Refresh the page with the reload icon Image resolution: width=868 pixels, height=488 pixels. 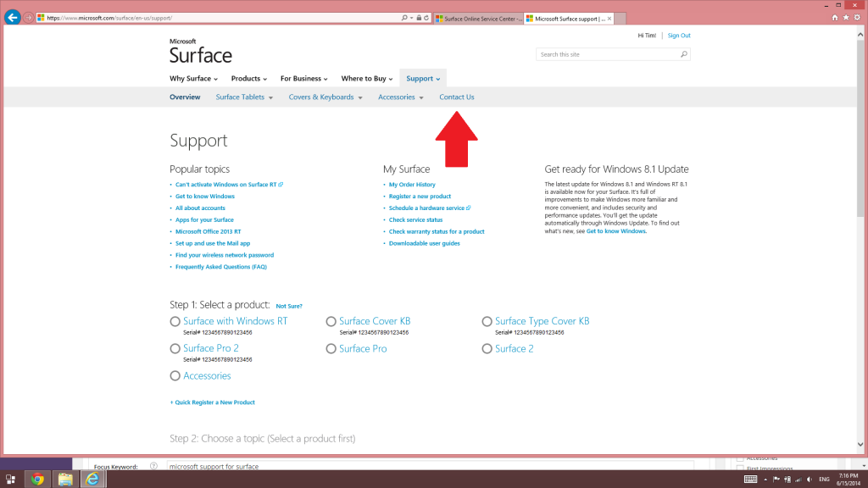click(426, 18)
